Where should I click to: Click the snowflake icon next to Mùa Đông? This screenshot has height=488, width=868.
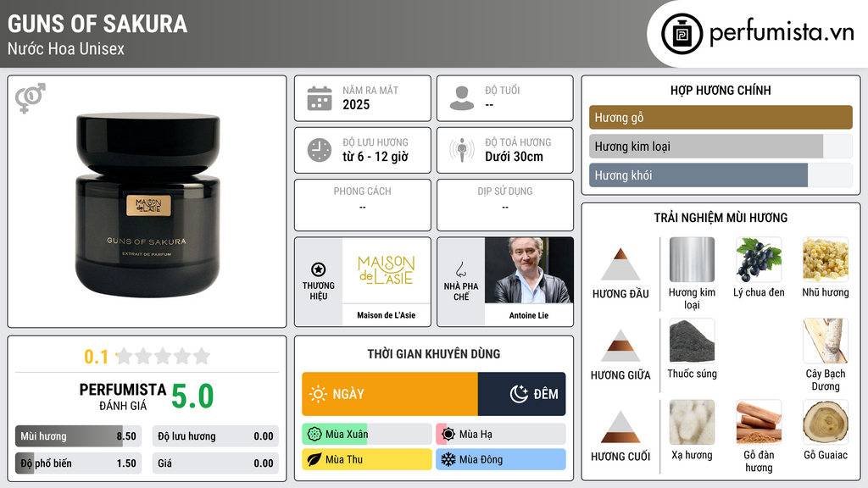click(x=448, y=459)
